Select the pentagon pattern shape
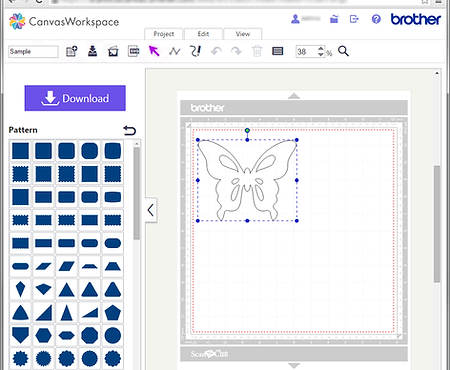The width and height of the screenshot is (450, 370). [113, 312]
